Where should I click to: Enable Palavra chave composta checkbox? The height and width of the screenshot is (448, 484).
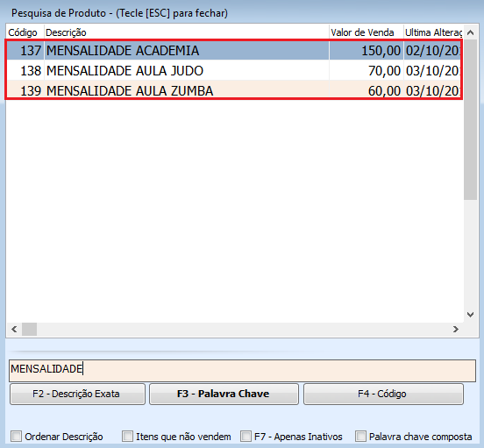(x=360, y=437)
